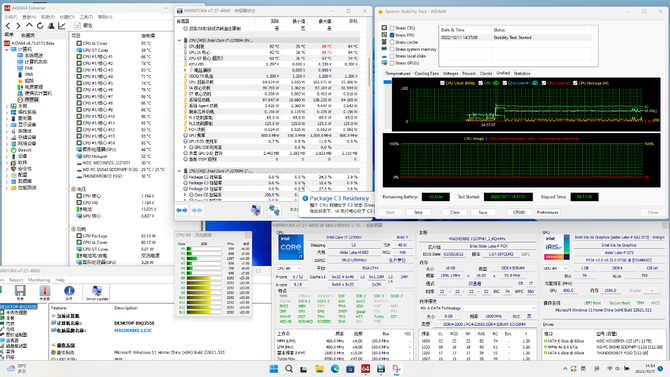Enable Stress GPU(s) checkbox
Viewport: 670px width, 377px height.
[x=392, y=63]
